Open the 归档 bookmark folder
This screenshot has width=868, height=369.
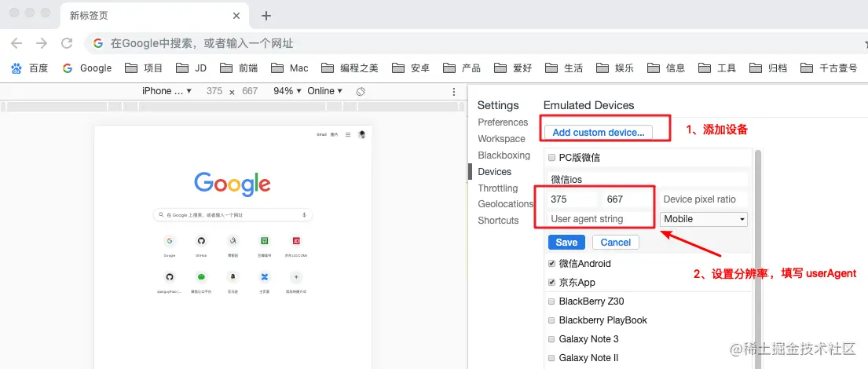tap(768, 68)
